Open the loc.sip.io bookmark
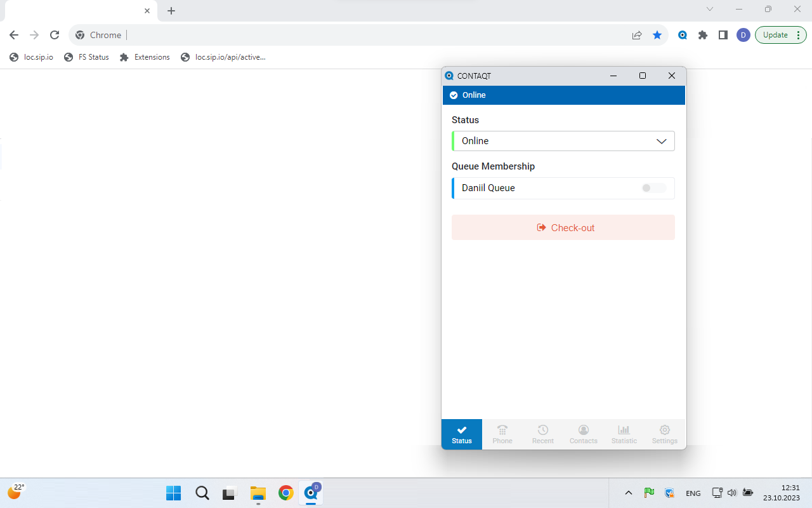This screenshot has height=508, width=812. (x=30, y=57)
